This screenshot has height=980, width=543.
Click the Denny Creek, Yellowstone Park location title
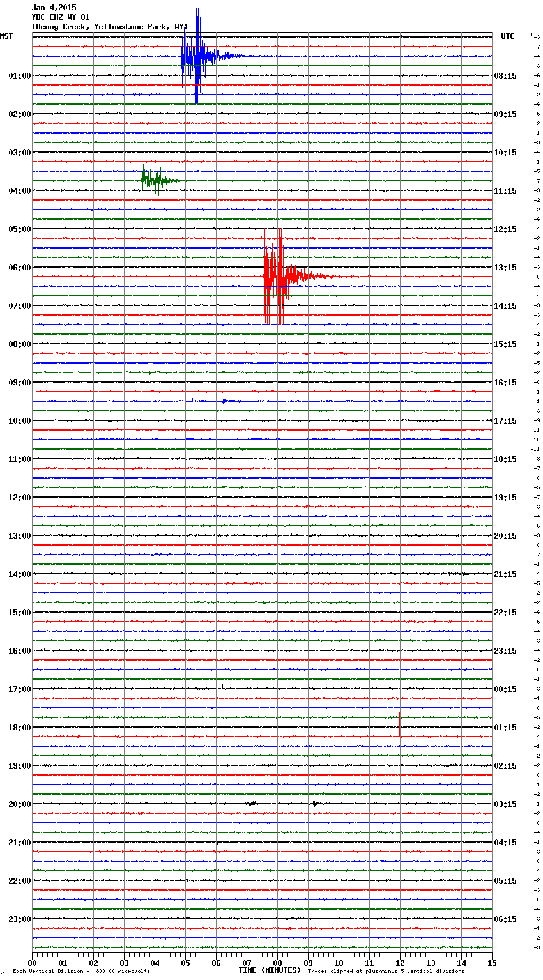coord(109,27)
